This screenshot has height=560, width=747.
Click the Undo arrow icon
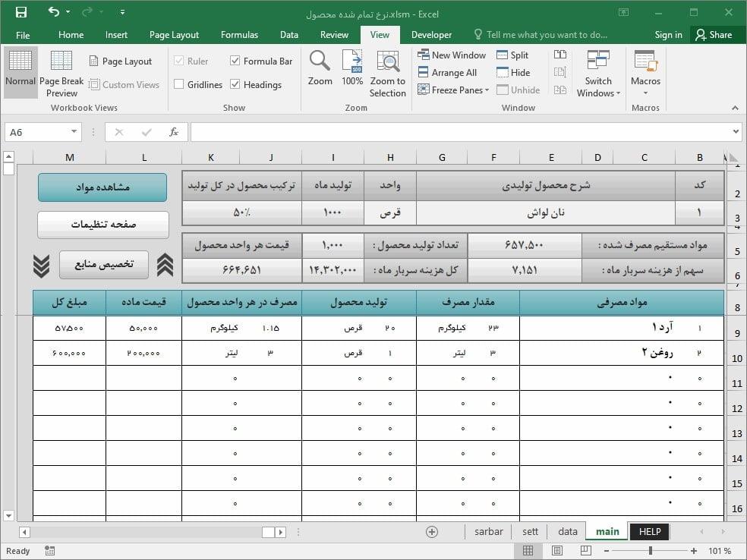click(53, 12)
